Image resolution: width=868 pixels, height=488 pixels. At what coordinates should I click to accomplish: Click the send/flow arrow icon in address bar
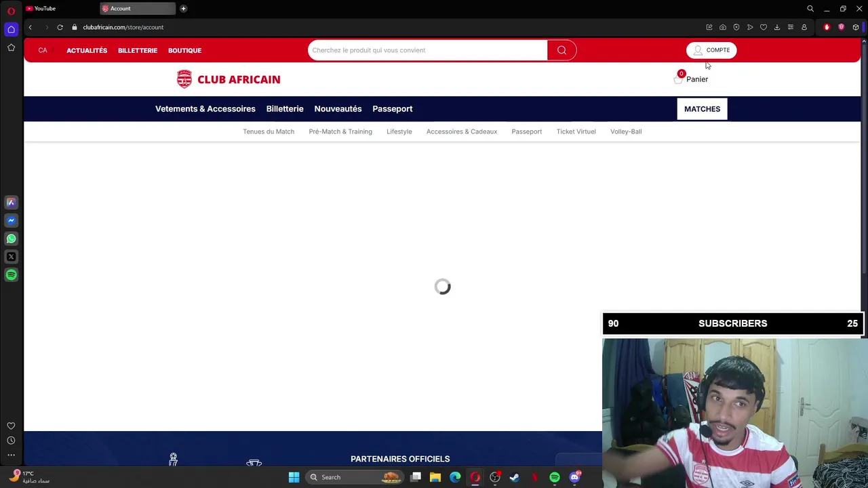(x=750, y=27)
